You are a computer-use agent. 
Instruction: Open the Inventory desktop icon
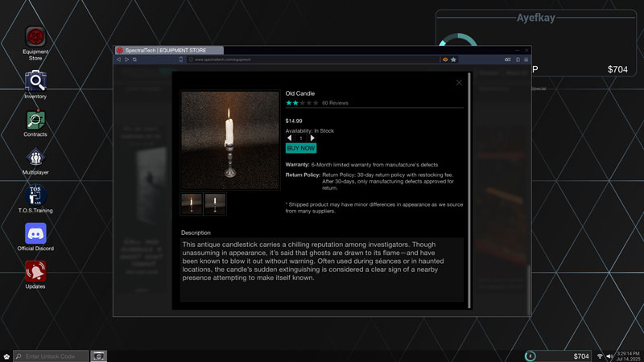coord(35,80)
